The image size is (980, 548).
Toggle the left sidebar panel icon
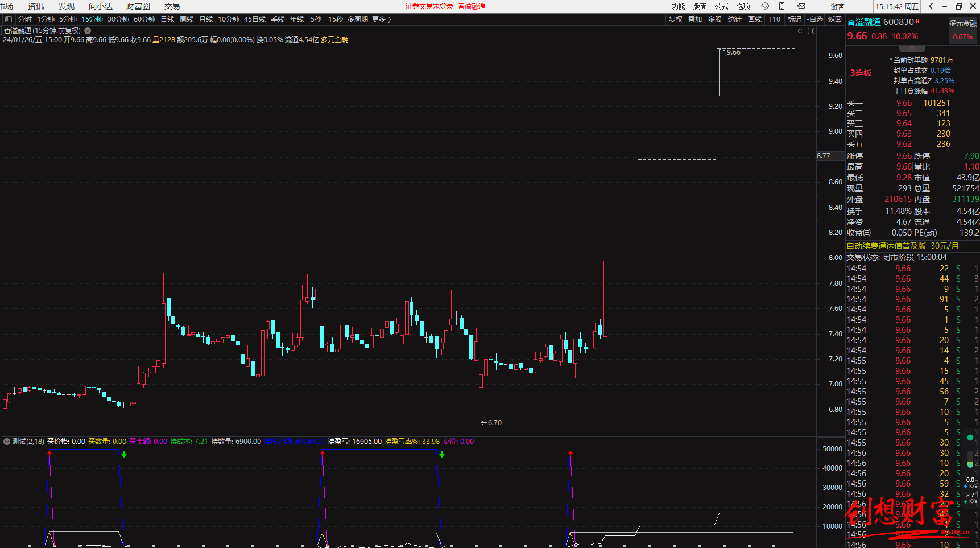tap(8, 19)
